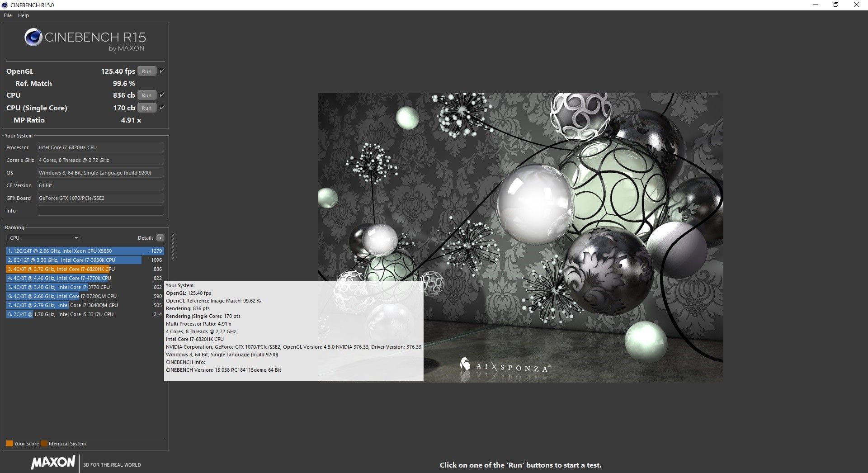This screenshot has width=868, height=473.
Task: Click "Multi Processor Ratio: 4.91 x" tooltip line
Action: coord(198,324)
